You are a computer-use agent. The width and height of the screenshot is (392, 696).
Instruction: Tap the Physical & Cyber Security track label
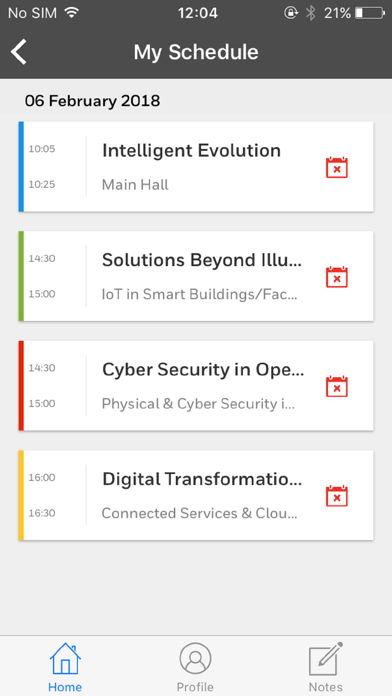tap(198, 404)
